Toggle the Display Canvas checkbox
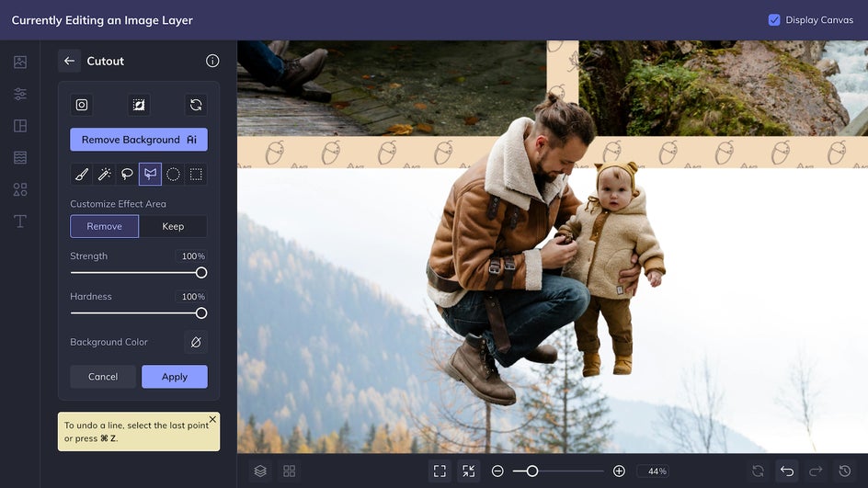The width and height of the screenshot is (868, 488). (x=774, y=20)
